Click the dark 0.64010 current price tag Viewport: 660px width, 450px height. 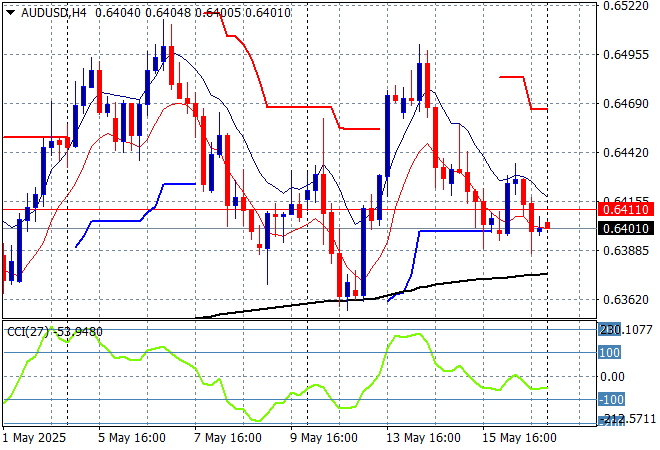click(x=626, y=228)
